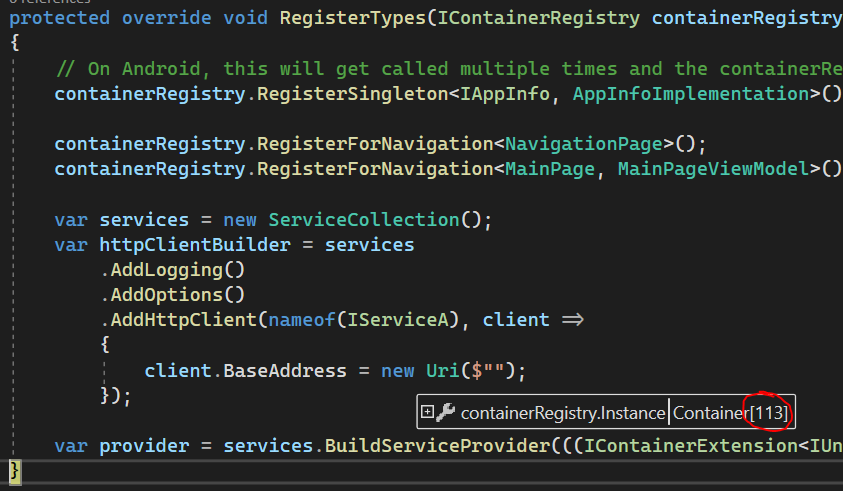Click the 'IAppInfo' interface name

[505, 94]
